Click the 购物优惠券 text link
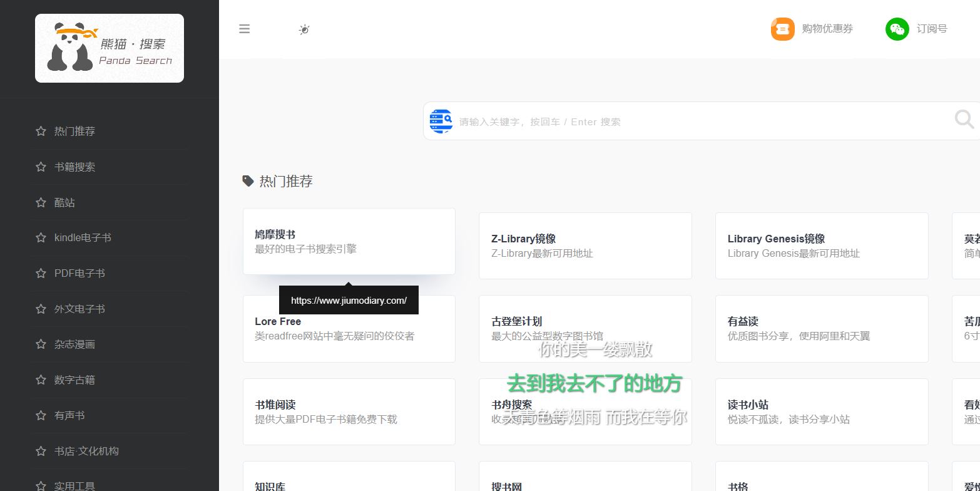The width and height of the screenshot is (980, 491). (827, 29)
